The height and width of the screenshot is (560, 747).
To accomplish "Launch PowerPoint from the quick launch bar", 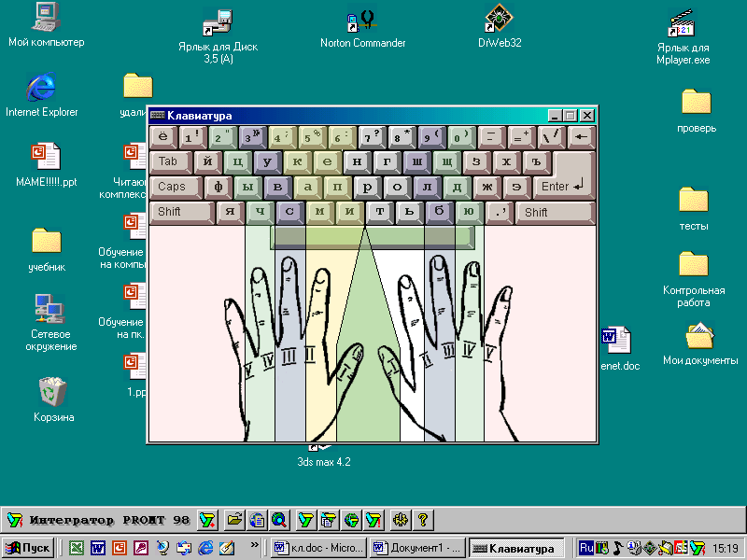I will coord(120,548).
